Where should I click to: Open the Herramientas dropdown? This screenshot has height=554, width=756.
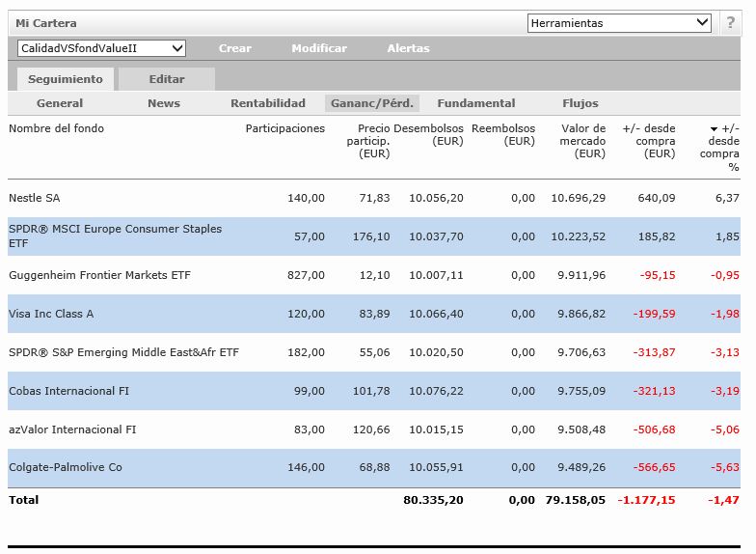[x=619, y=23]
